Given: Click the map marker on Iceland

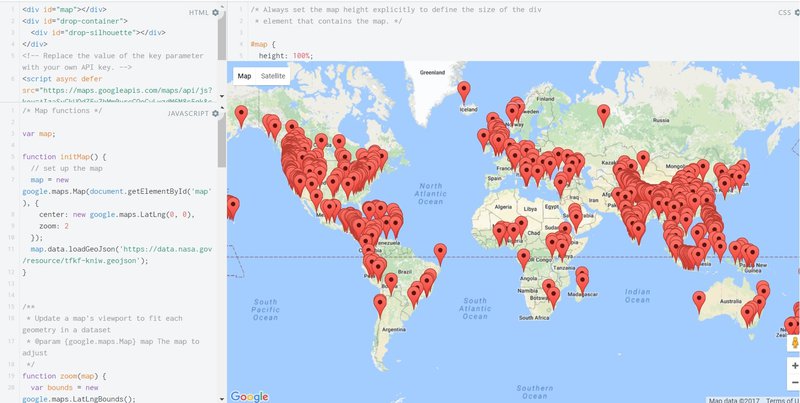Looking at the screenshot, I should tap(464, 90).
